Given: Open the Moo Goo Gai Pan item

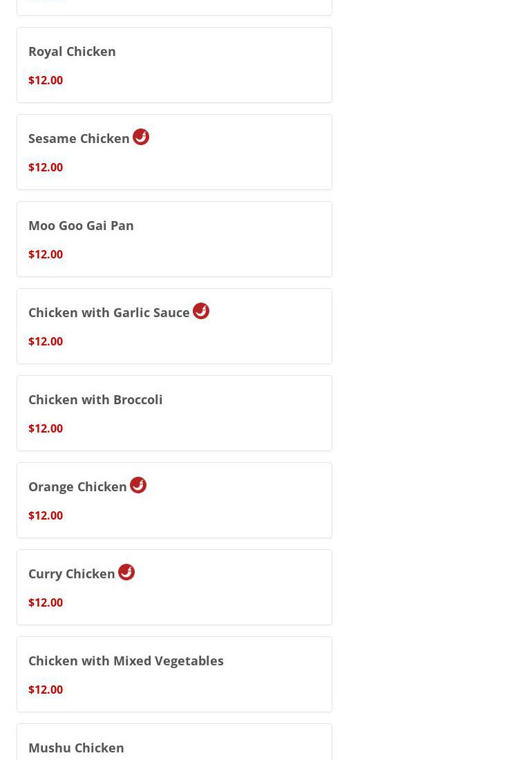Looking at the screenshot, I should coord(81,226).
